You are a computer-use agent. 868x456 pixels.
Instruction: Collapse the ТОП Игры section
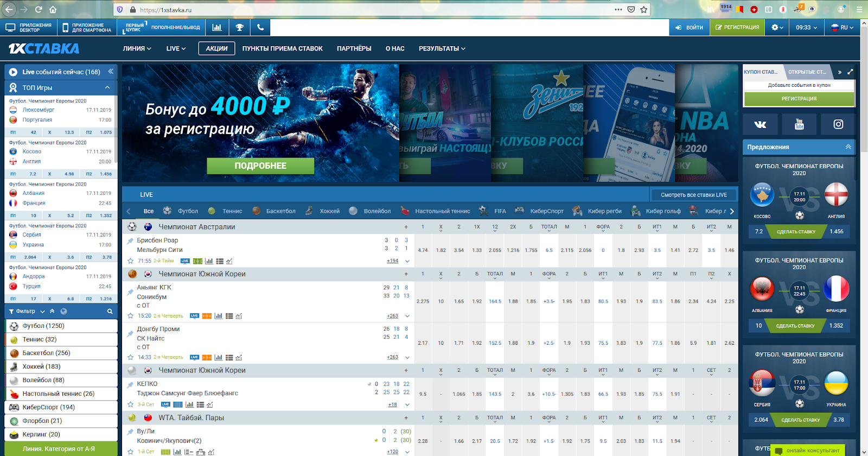(x=107, y=87)
